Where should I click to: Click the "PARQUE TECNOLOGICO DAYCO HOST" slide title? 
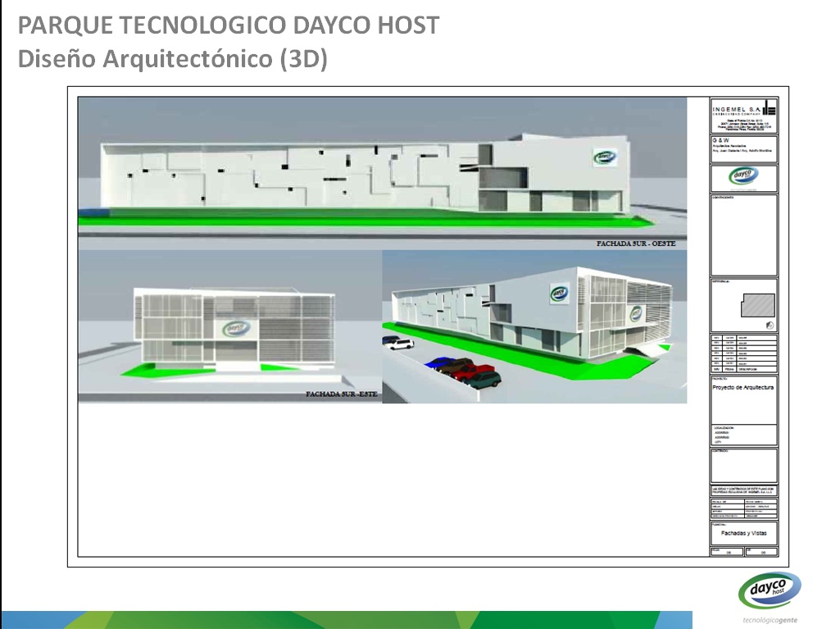[229, 25]
